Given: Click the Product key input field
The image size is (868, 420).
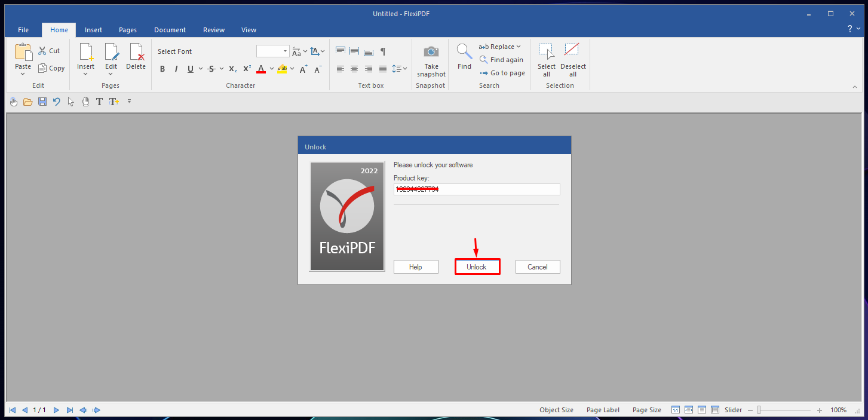Looking at the screenshot, I should click(x=477, y=189).
